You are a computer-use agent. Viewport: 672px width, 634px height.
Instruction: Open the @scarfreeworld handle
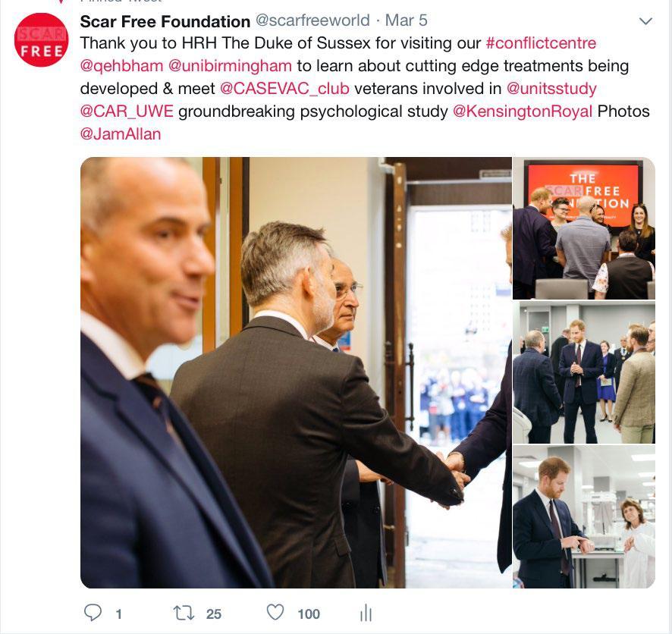click(x=312, y=20)
